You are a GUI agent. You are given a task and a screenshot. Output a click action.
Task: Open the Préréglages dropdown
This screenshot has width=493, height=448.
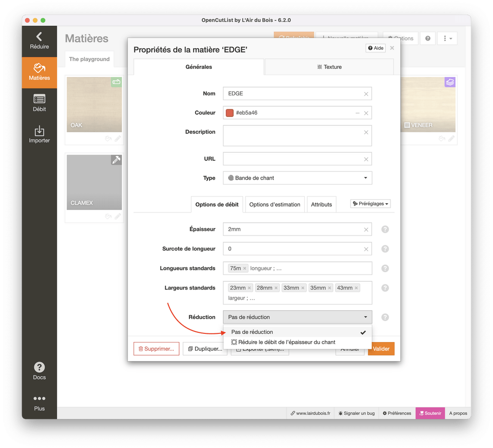click(x=371, y=204)
